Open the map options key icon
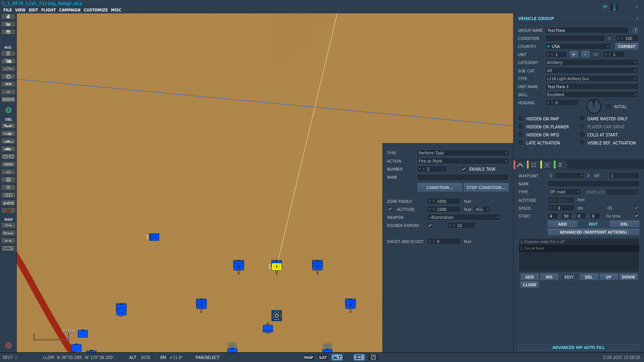This screenshot has width=644, height=362. pos(8,225)
